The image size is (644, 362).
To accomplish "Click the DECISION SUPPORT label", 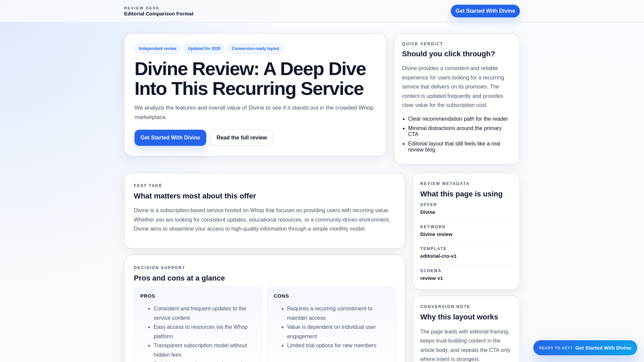I will [160, 268].
